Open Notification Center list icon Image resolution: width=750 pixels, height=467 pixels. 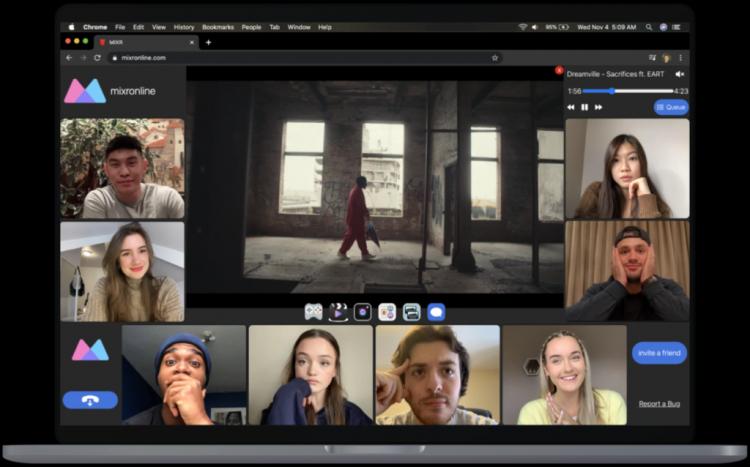(x=676, y=27)
